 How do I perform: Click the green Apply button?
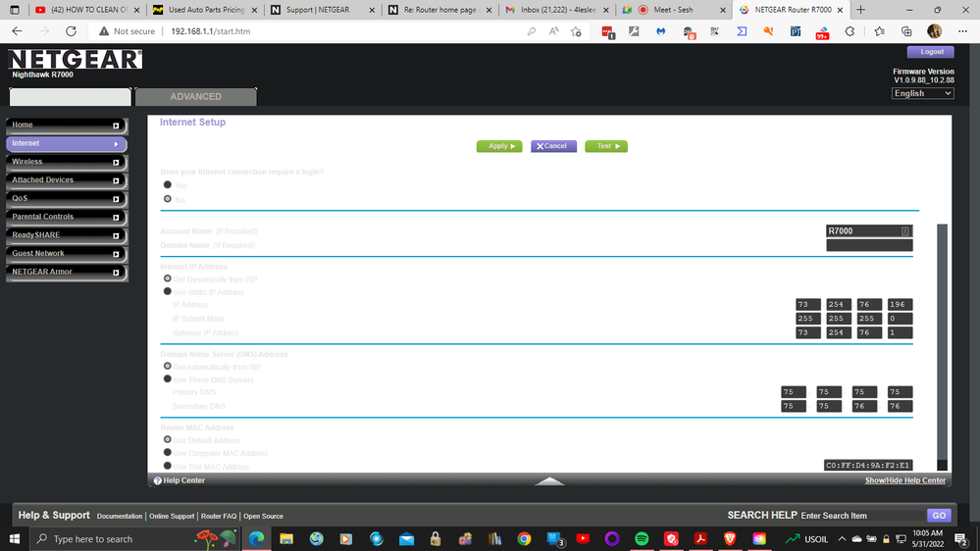pyautogui.click(x=499, y=146)
